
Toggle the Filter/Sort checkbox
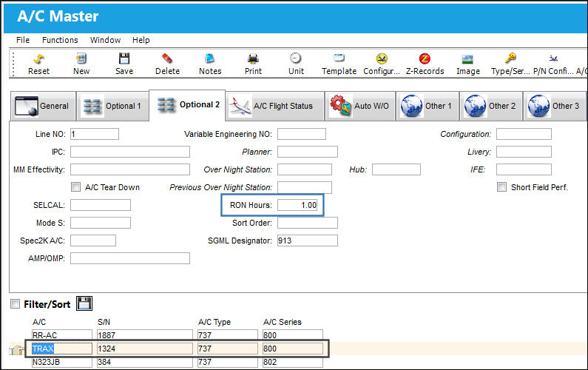15,304
